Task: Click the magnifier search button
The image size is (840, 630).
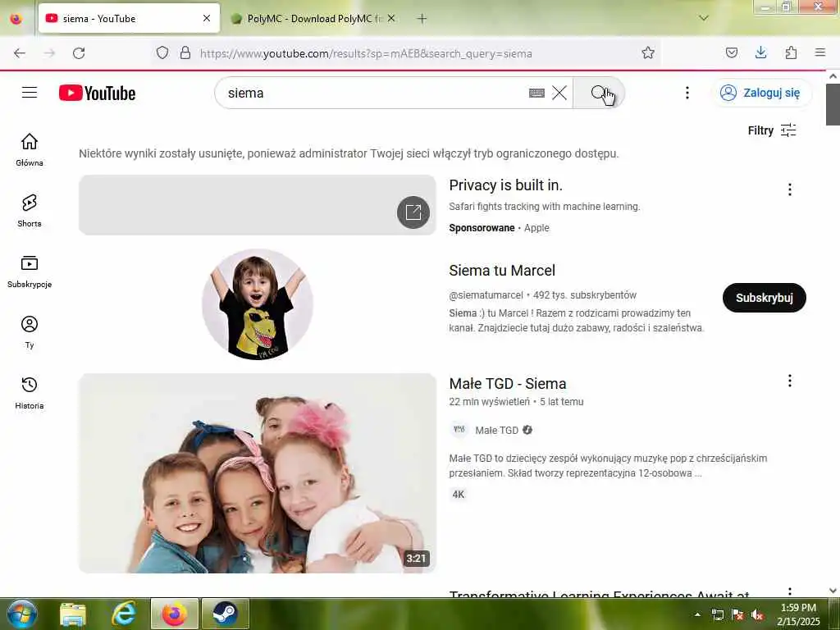Action: [599, 94]
